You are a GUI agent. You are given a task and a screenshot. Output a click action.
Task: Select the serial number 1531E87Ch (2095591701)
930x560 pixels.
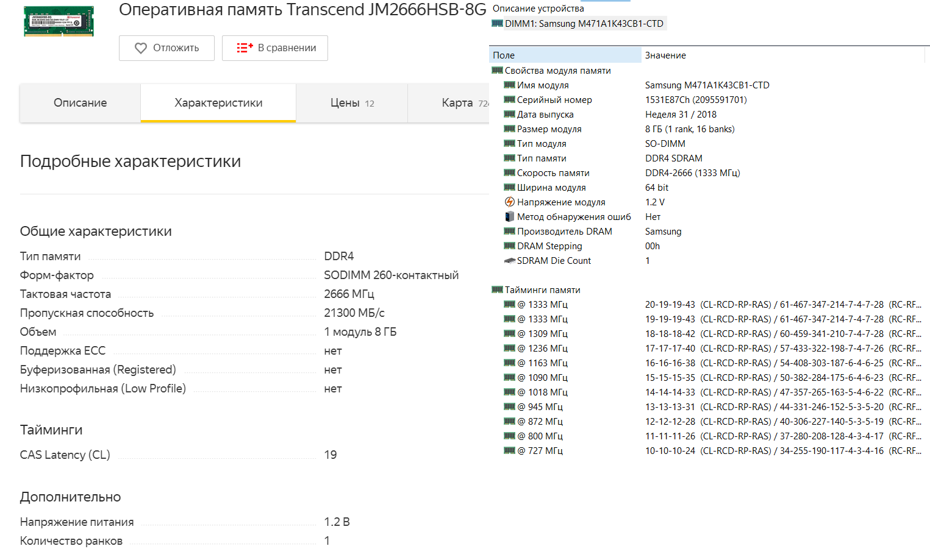(696, 100)
